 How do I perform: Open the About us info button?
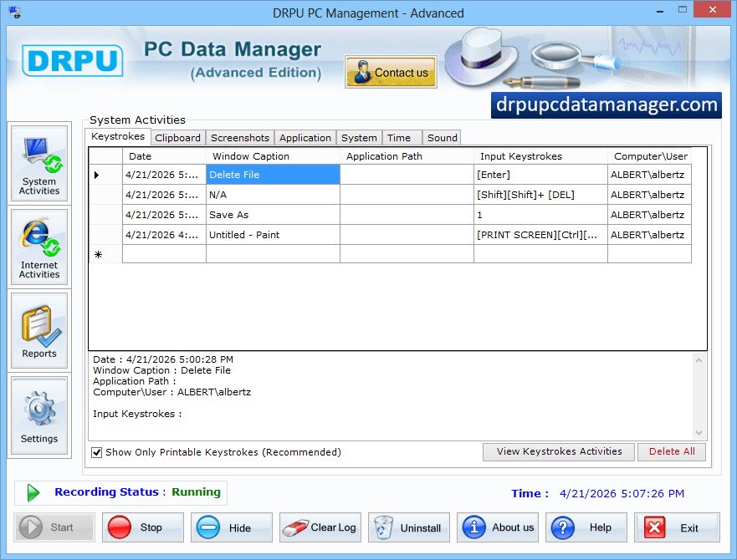[498, 527]
